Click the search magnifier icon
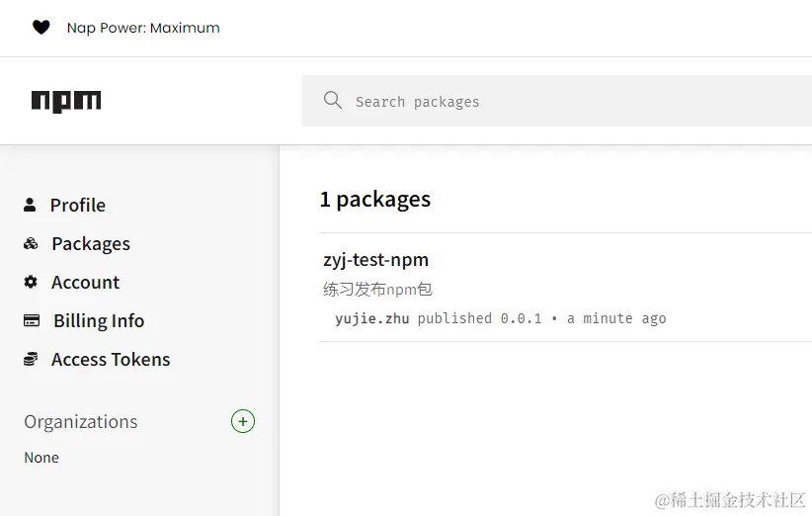 tap(333, 100)
